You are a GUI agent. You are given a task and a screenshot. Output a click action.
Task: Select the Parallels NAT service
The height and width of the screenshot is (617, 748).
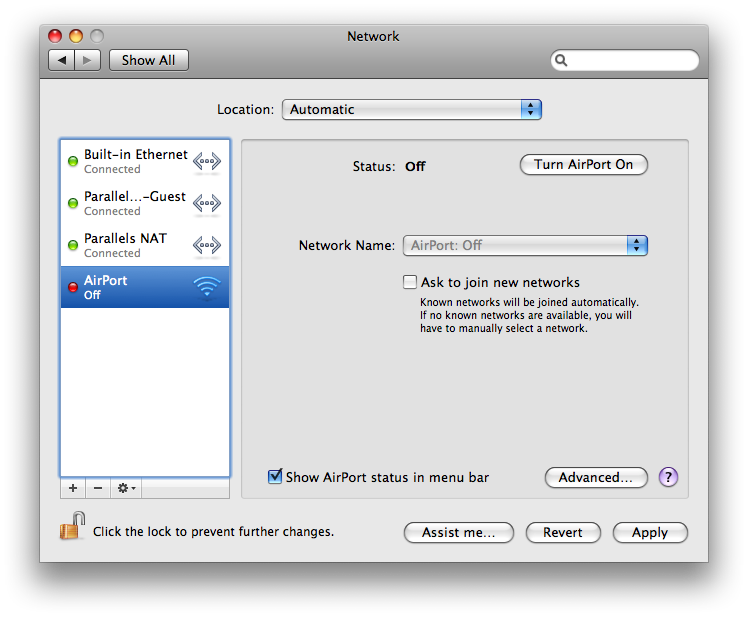[145, 245]
